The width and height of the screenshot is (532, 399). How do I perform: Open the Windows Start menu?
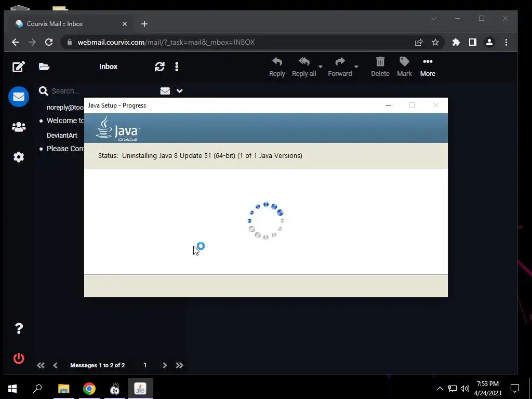coord(12,389)
